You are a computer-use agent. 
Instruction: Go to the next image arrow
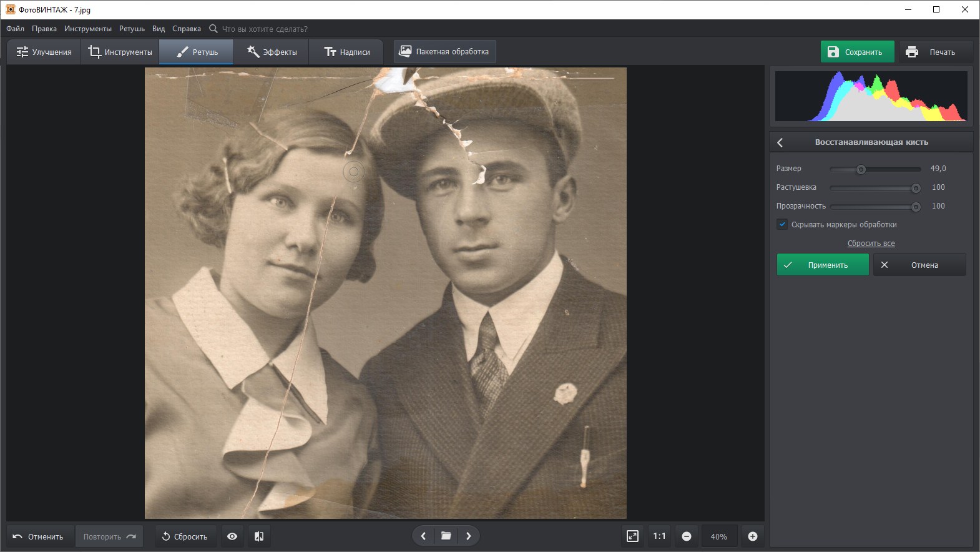(469, 536)
